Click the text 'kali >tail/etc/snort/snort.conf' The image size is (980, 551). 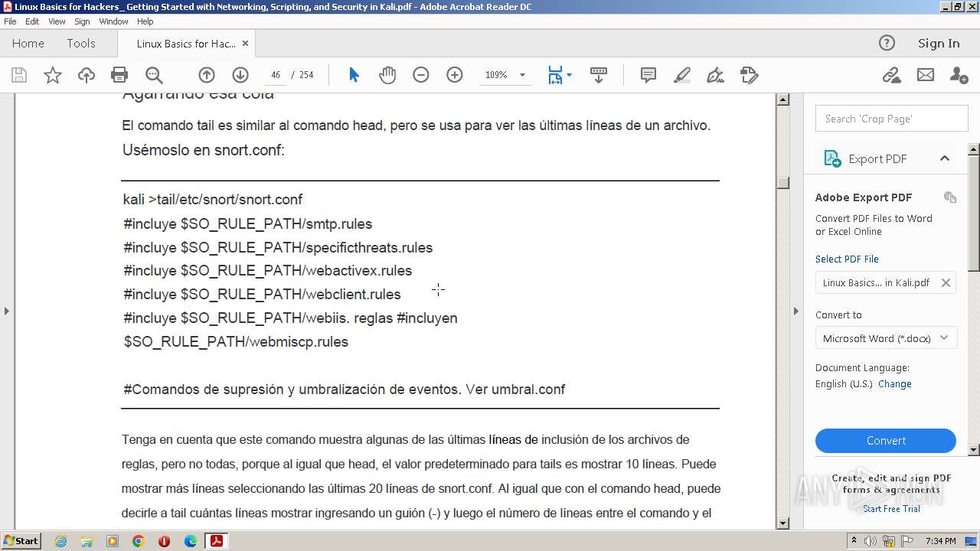(213, 200)
